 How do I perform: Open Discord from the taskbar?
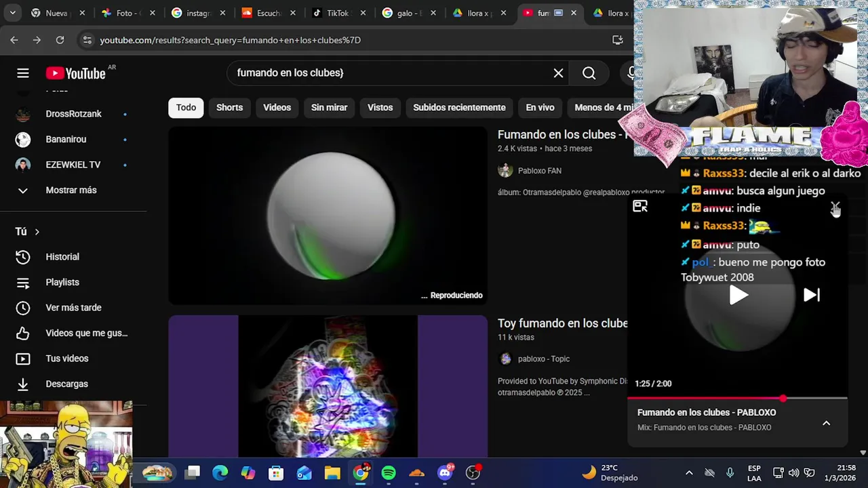click(445, 472)
